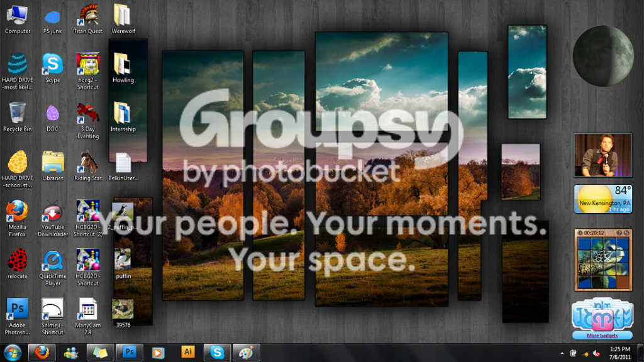Open the Libraries folder
Viewport: 644px width, 362px height.
tap(53, 166)
